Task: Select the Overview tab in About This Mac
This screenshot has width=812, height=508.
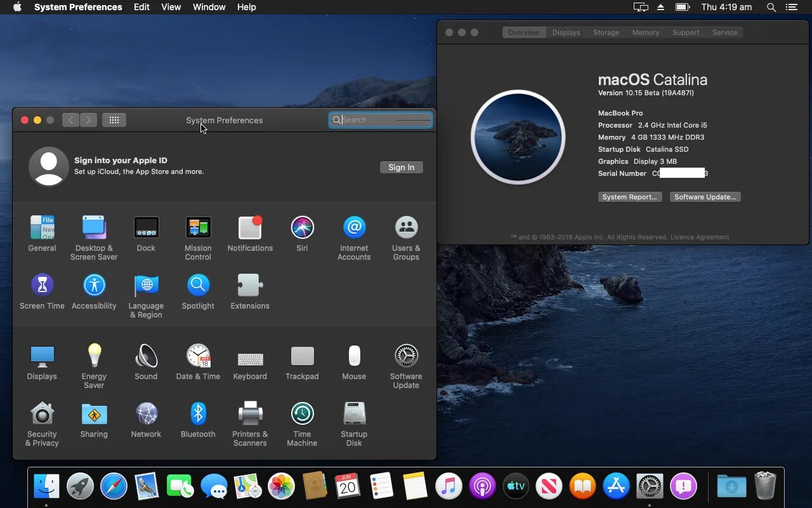Action: tap(523, 32)
